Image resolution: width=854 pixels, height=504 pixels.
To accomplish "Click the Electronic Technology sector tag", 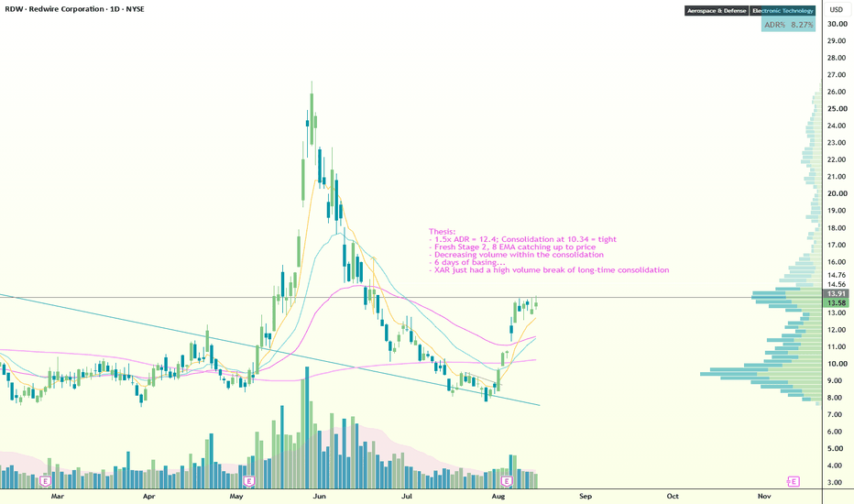I will 783,10.
